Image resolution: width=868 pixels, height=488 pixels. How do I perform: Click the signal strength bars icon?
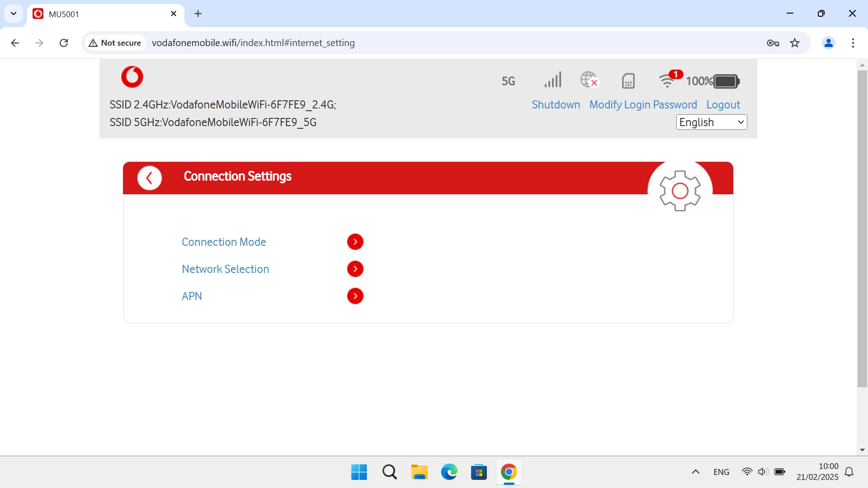pos(552,80)
